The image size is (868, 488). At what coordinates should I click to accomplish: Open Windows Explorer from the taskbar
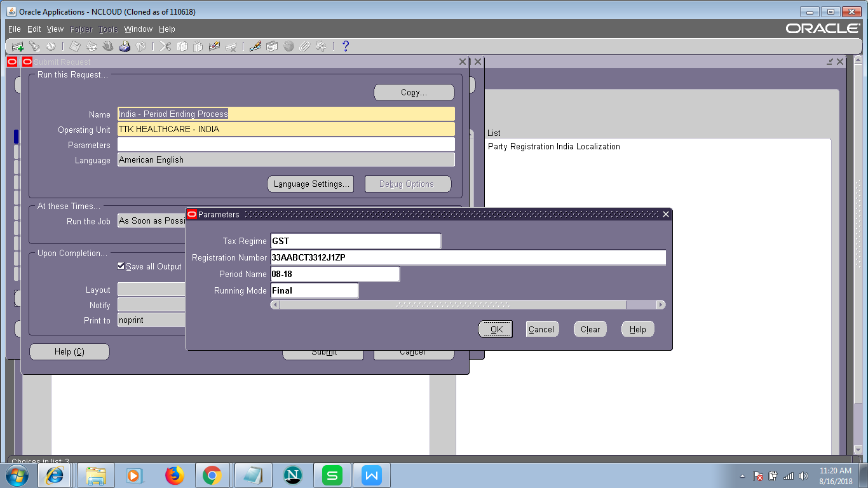(x=97, y=475)
